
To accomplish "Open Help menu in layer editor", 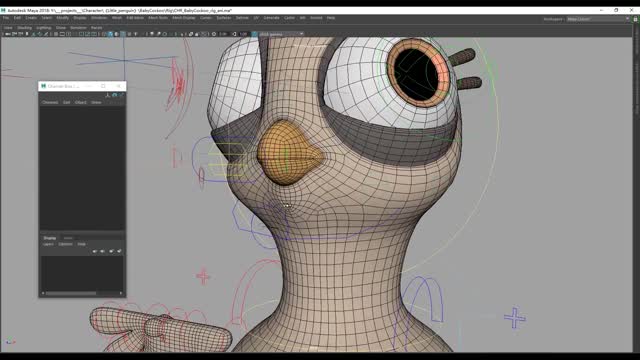I will coord(82,244).
